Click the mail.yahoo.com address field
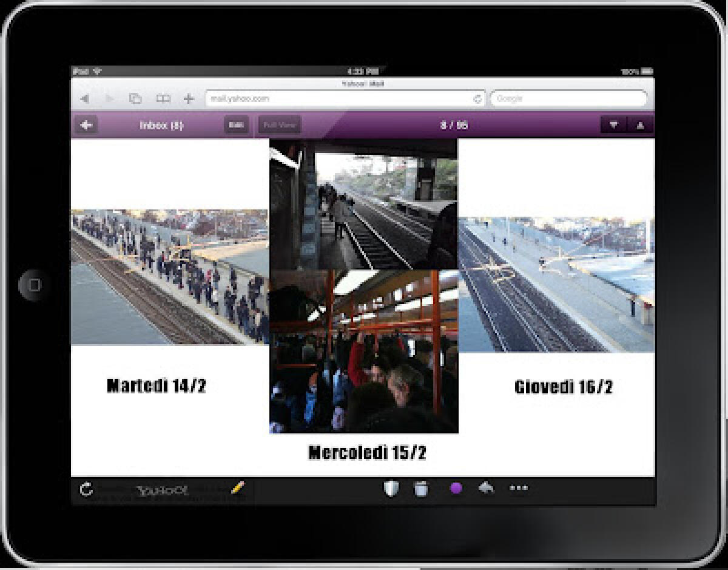 pos(337,99)
